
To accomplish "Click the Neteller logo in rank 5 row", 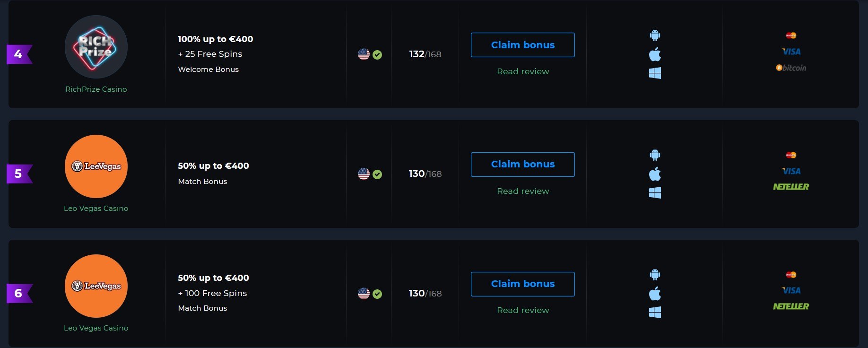I will pos(791,187).
